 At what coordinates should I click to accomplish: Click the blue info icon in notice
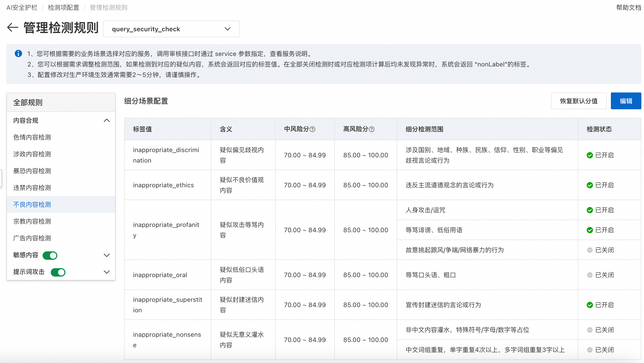(18, 54)
